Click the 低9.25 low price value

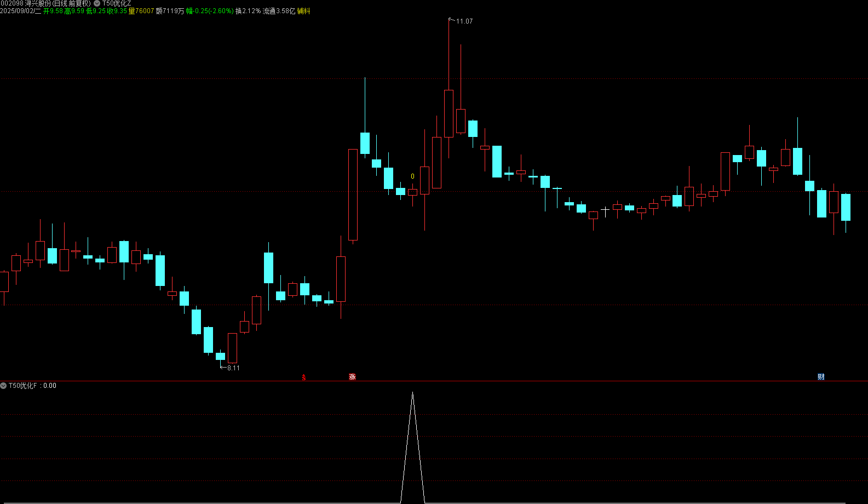[x=96, y=11]
